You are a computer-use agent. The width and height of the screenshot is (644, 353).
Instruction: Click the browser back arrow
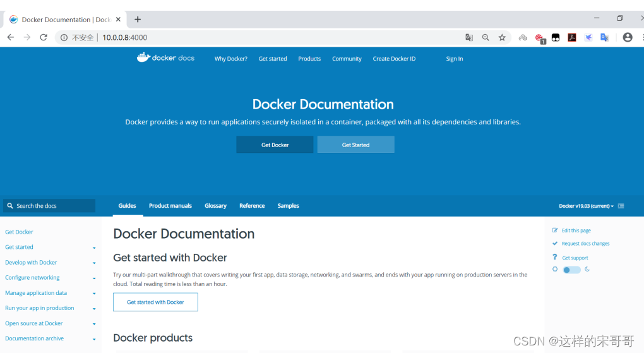click(11, 37)
